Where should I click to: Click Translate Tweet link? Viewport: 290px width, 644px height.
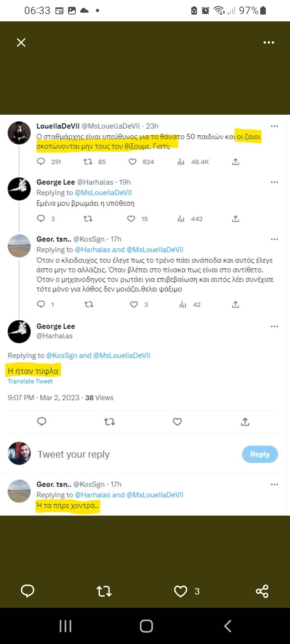pyautogui.click(x=30, y=381)
